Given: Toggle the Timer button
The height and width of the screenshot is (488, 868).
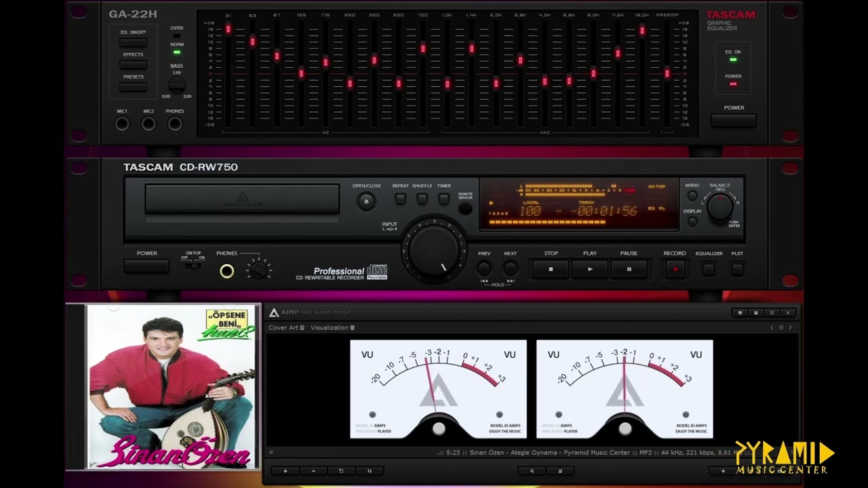Looking at the screenshot, I should [443, 199].
